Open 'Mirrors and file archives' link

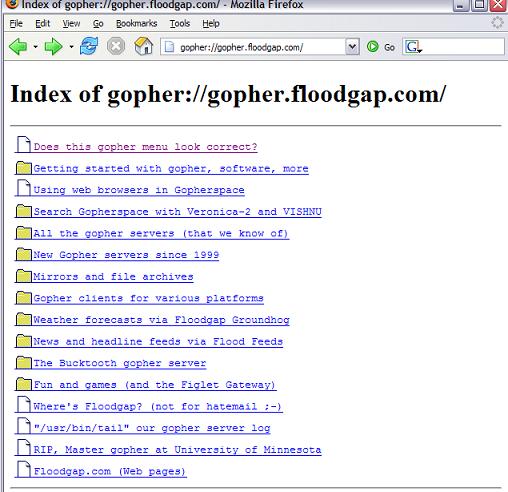pos(113,277)
